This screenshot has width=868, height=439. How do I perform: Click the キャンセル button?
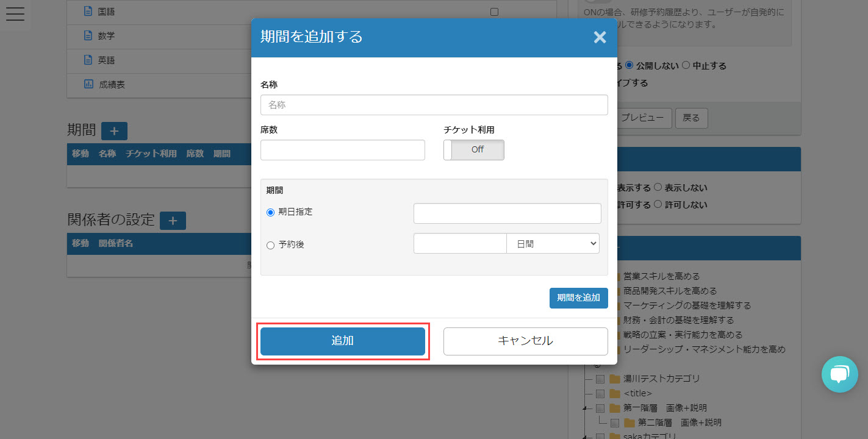click(x=525, y=341)
